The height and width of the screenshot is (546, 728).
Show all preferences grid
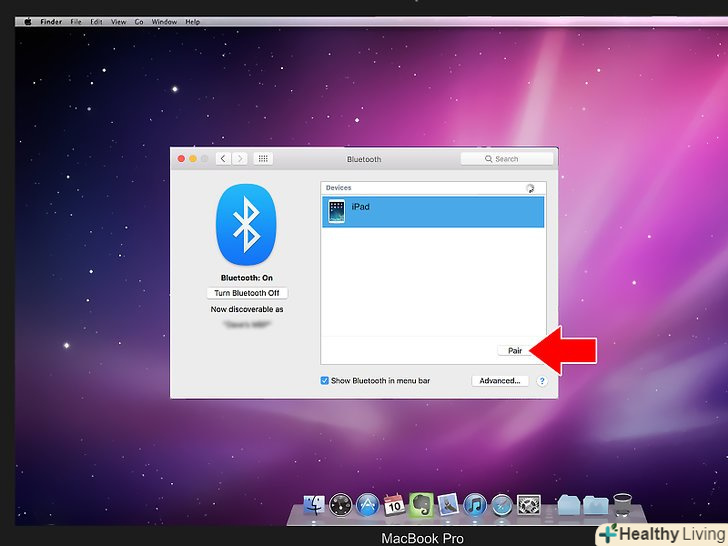pos(263,159)
